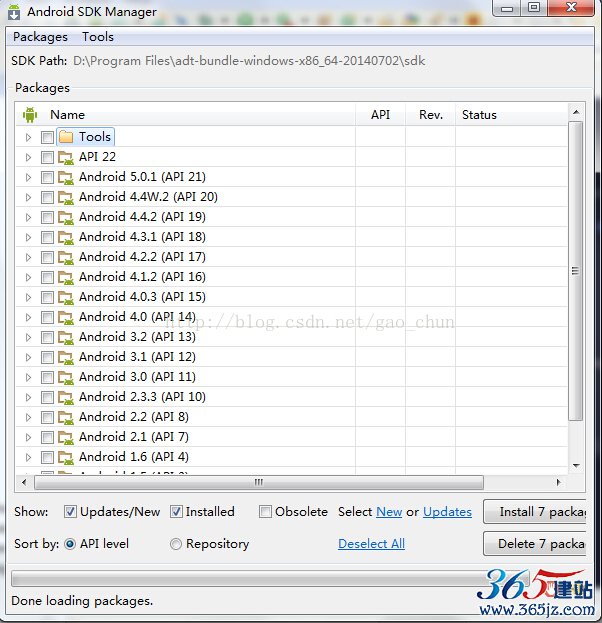Expand the Android 4.3.1 (API 18) node
The height and width of the screenshot is (623, 602).
pyautogui.click(x=28, y=237)
